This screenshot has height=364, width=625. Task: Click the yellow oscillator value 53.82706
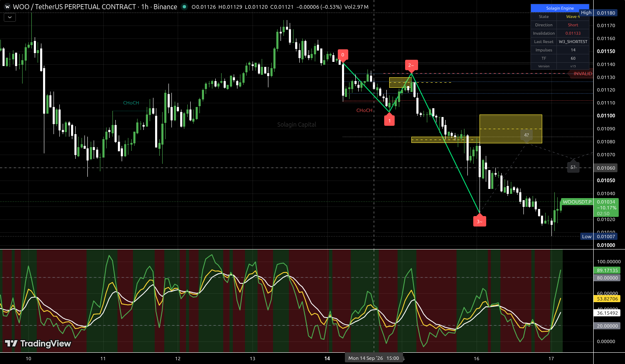[607, 299]
